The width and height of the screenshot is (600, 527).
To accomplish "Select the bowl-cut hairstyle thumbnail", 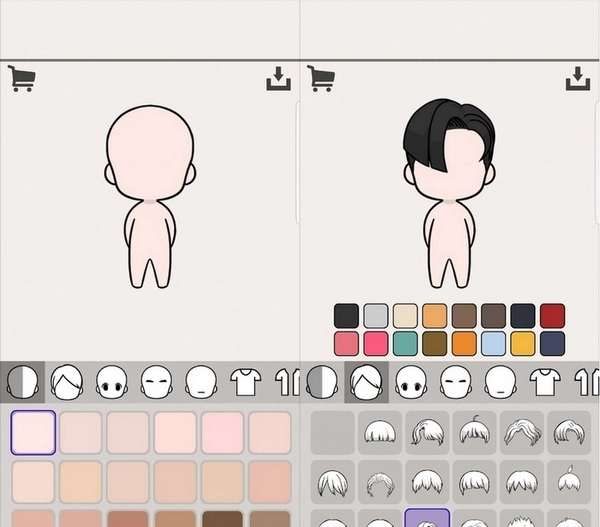I will (x=380, y=432).
